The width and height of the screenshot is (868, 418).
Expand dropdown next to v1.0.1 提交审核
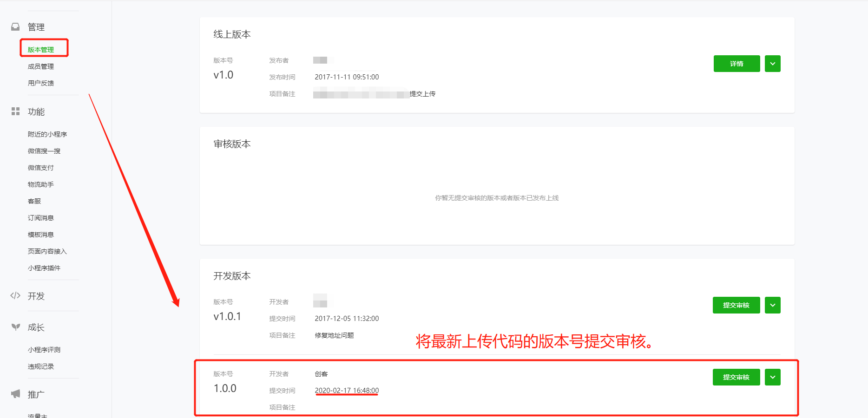tap(772, 305)
